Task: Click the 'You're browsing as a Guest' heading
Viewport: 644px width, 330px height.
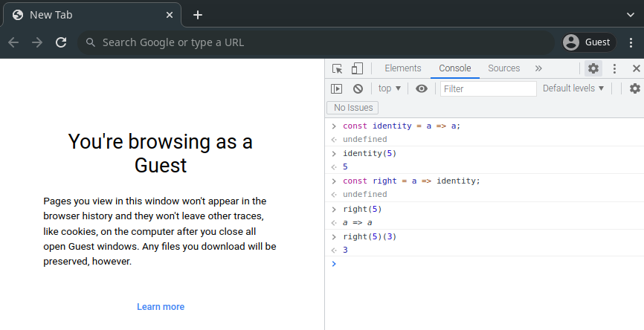Action: [161, 153]
